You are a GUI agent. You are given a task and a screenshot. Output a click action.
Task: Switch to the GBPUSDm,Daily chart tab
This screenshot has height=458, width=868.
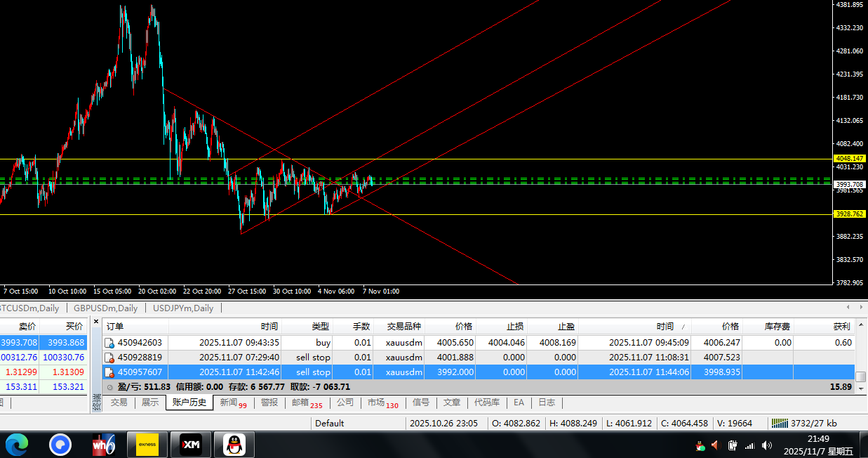(x=105, y=308)
